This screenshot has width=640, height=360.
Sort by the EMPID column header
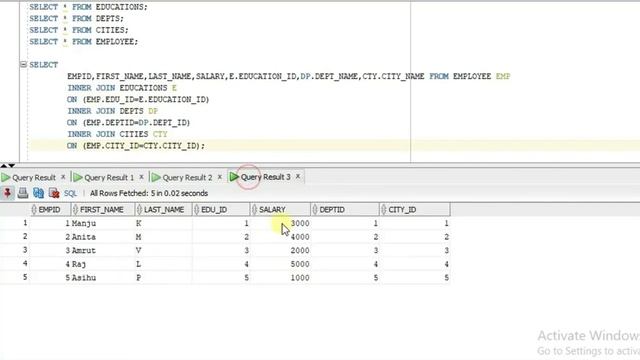[x=49, y=210]
